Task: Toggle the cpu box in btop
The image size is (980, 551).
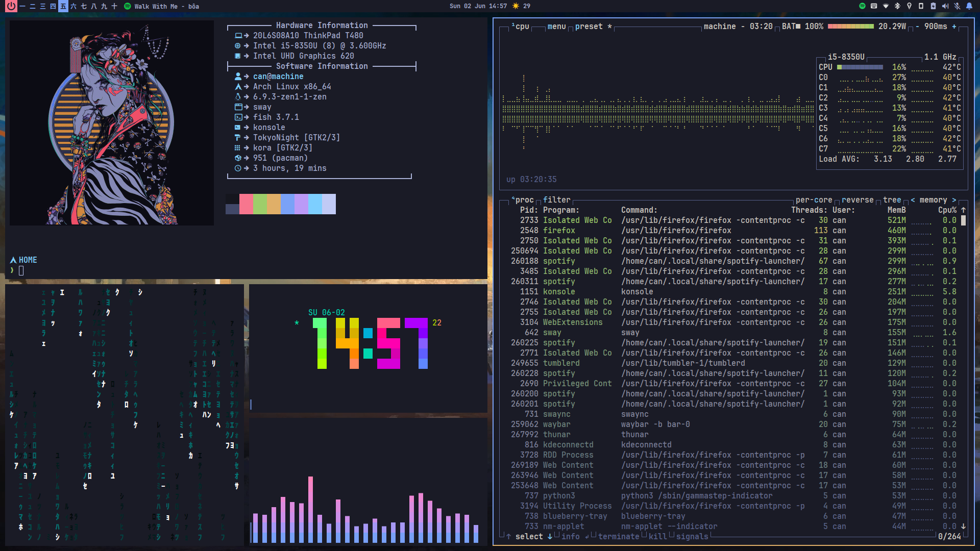Action: tap(521, 27)
